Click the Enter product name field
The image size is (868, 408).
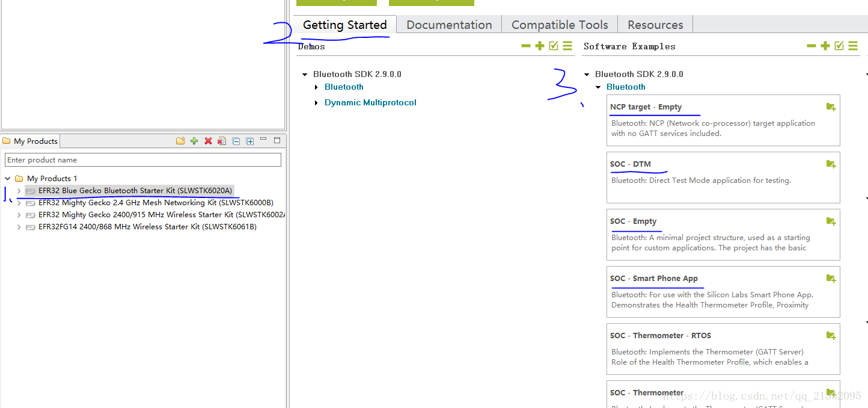point(143,159)
